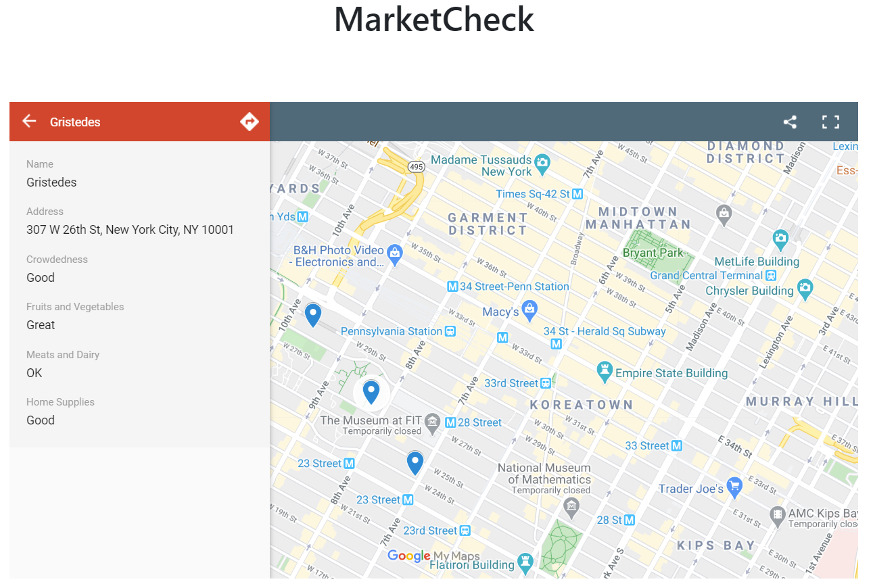Click the Name value Gristedes
The width and height of the screenshot is (873, 588).
51,182
